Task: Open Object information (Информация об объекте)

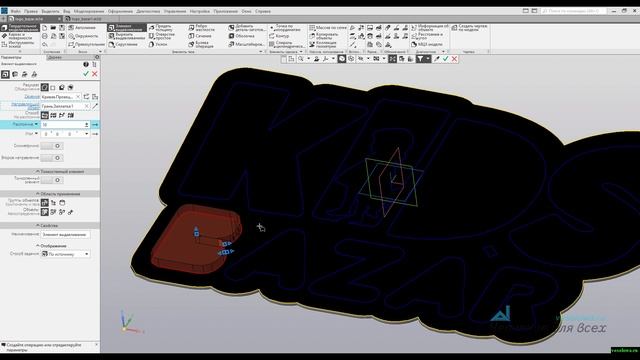Action: [x=429, y=28]
